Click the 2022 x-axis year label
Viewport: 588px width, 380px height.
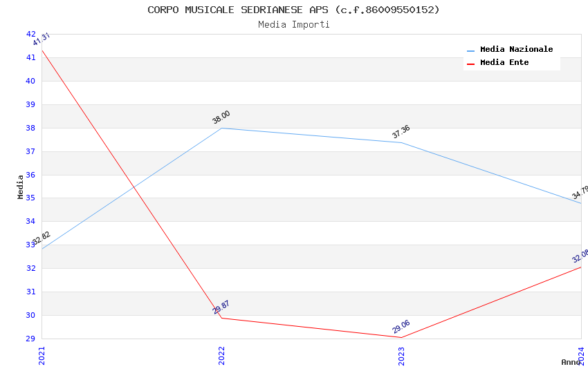click(221, 355)
